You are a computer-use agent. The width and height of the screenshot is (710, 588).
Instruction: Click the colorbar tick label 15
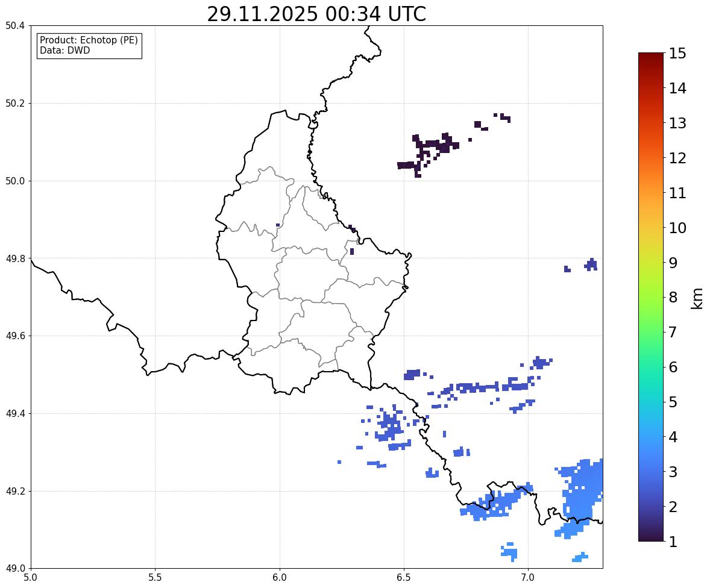click(x=678, y=54)
